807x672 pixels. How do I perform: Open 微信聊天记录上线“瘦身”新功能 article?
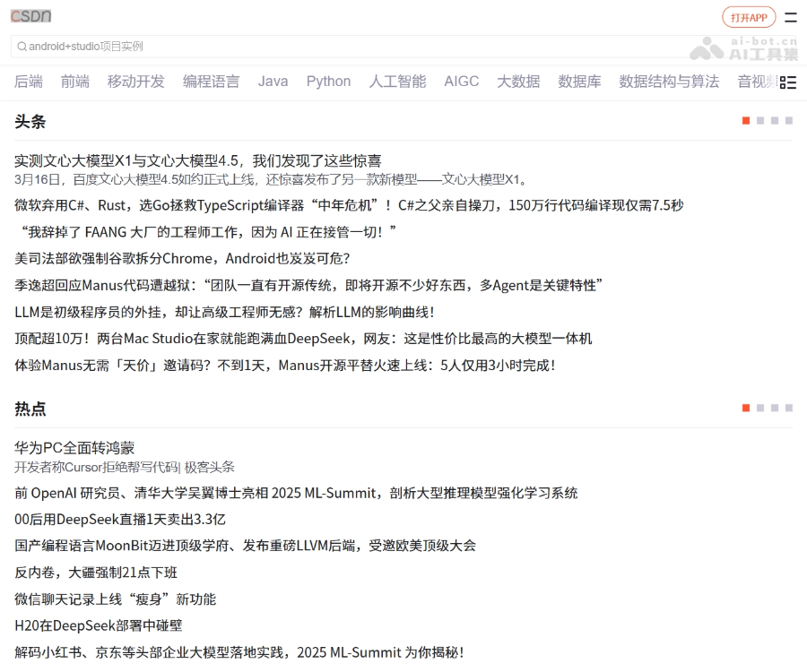pyautogui.click(x=116, y=599)
